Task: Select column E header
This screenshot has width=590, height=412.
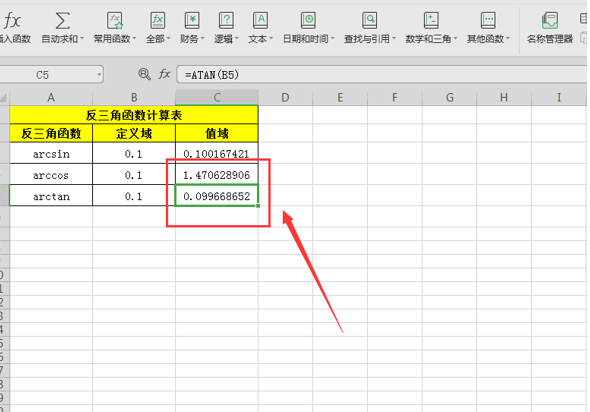Action: [340, 98]
